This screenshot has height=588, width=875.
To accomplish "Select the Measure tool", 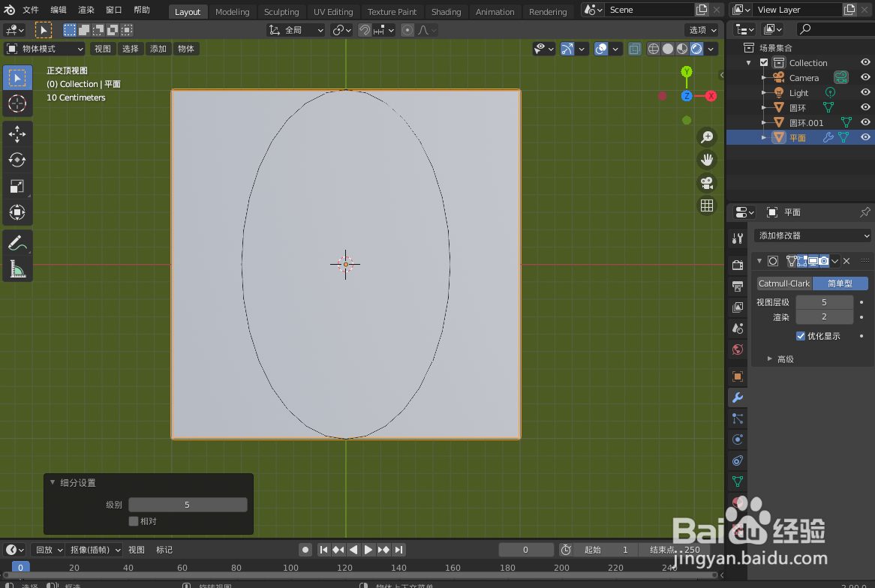I will pos(18,268).
